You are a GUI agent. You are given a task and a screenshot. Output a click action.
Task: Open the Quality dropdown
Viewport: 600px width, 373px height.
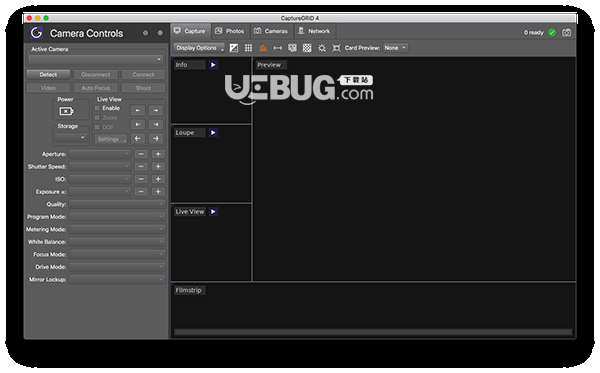[x=117, y=204]
